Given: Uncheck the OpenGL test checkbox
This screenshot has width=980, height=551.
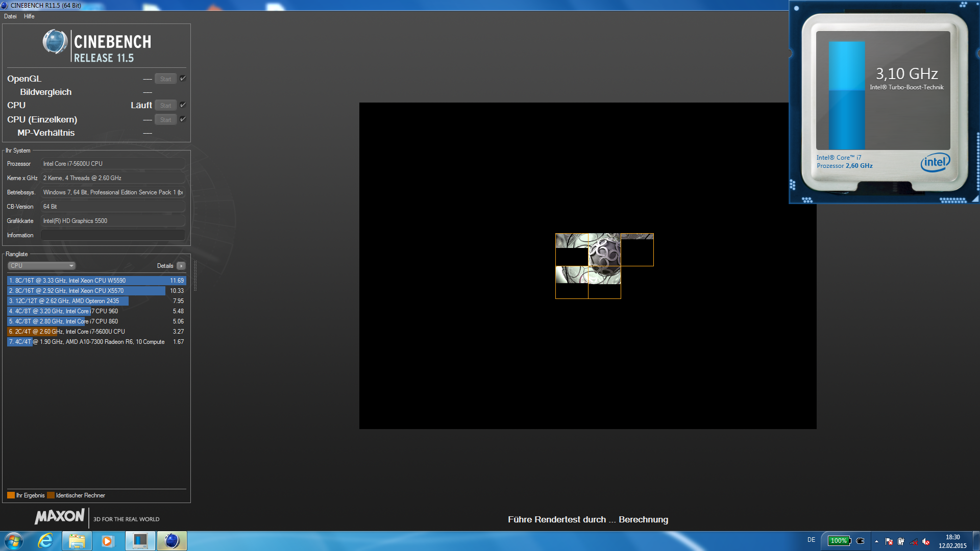Looking at the screenshot, I should (x=183, y=79).
